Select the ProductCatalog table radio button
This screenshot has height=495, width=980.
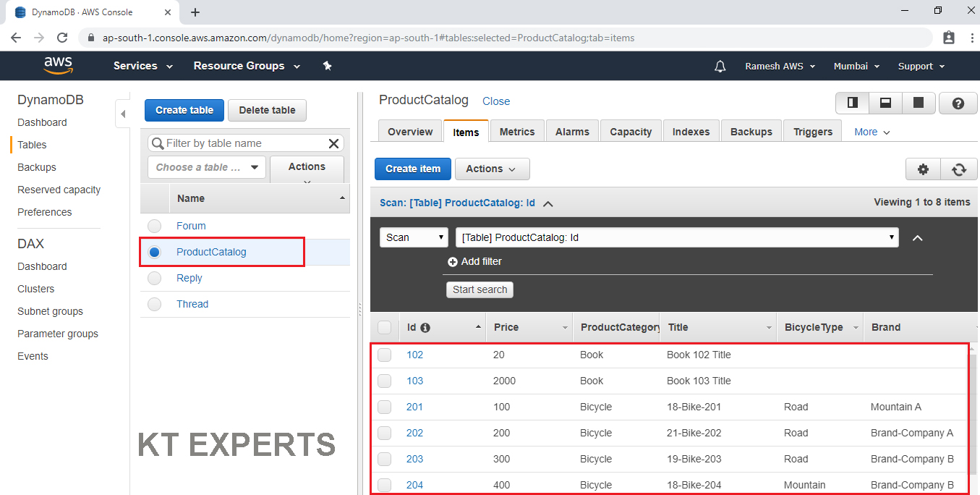[154, 253]
